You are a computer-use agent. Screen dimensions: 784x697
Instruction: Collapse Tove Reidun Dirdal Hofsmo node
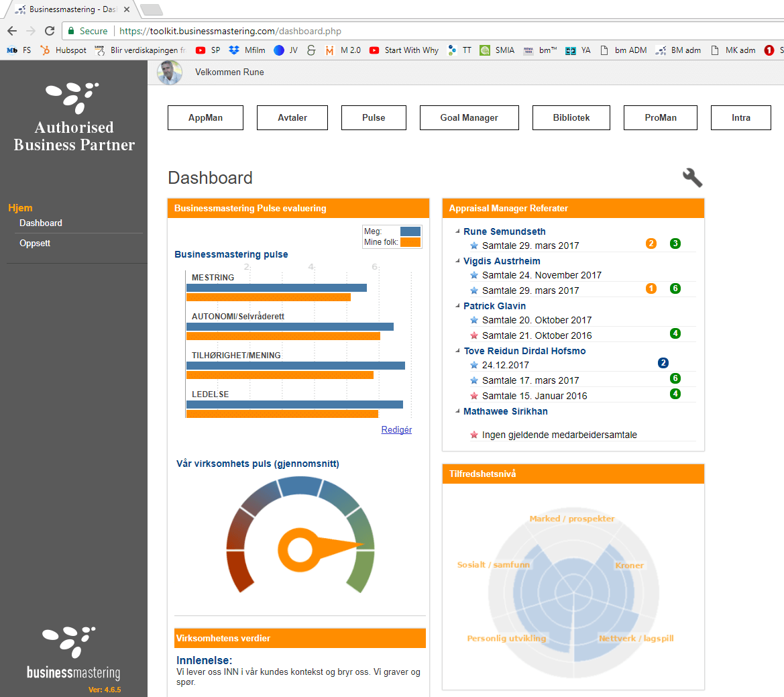click(457, 350)
